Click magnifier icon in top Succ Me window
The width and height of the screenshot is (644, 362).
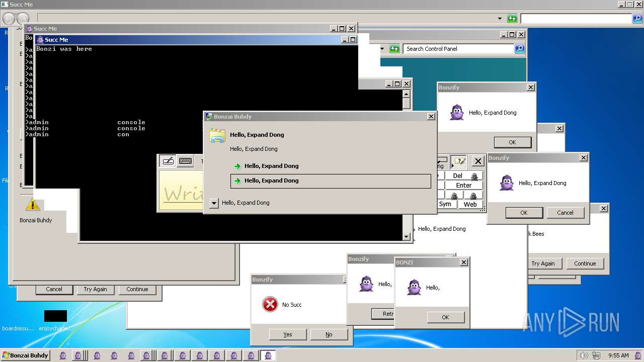click(x=637, y=19)
